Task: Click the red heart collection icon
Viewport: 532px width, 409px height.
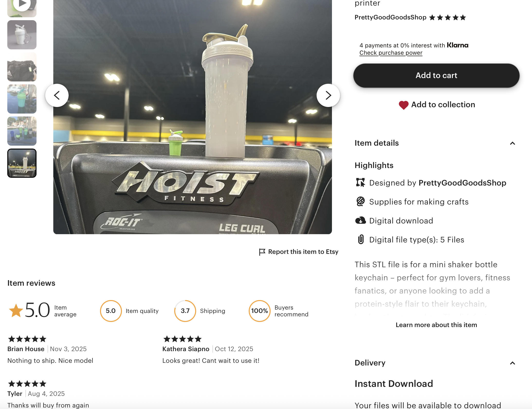Action: pos(404,105)
